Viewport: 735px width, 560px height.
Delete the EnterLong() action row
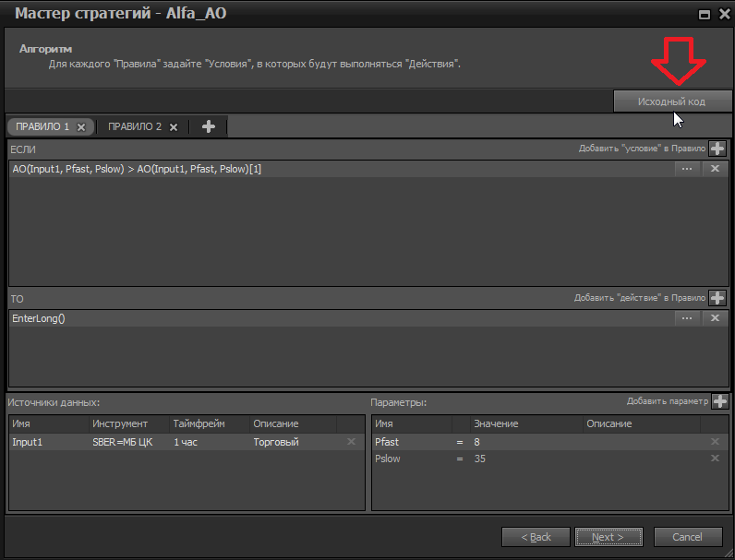point(715,318)
